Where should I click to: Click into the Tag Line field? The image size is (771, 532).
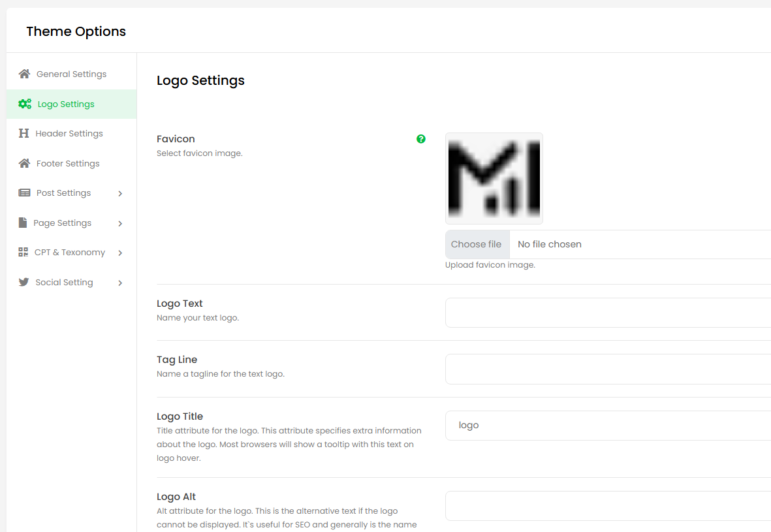(607, 369)
